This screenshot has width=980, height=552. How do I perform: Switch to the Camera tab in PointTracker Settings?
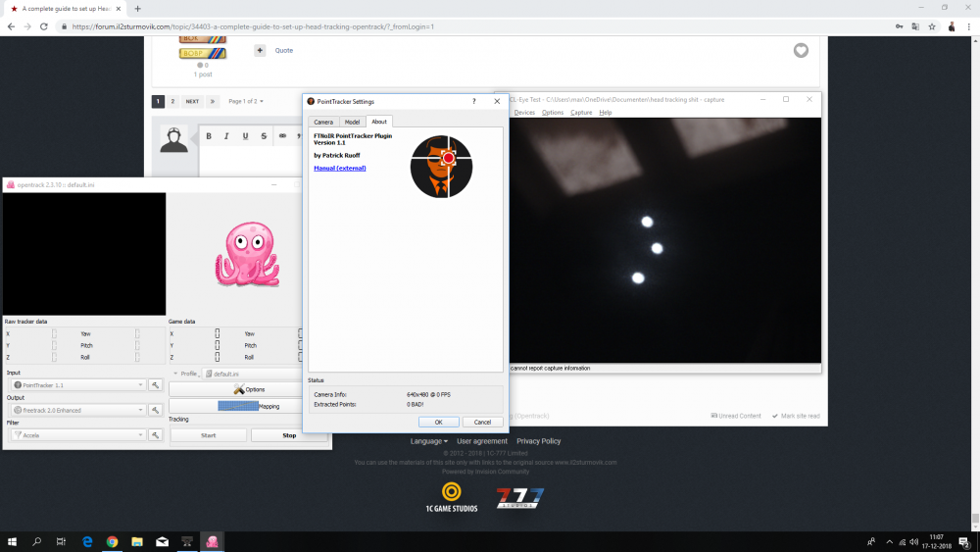click(x=322, y=122)
